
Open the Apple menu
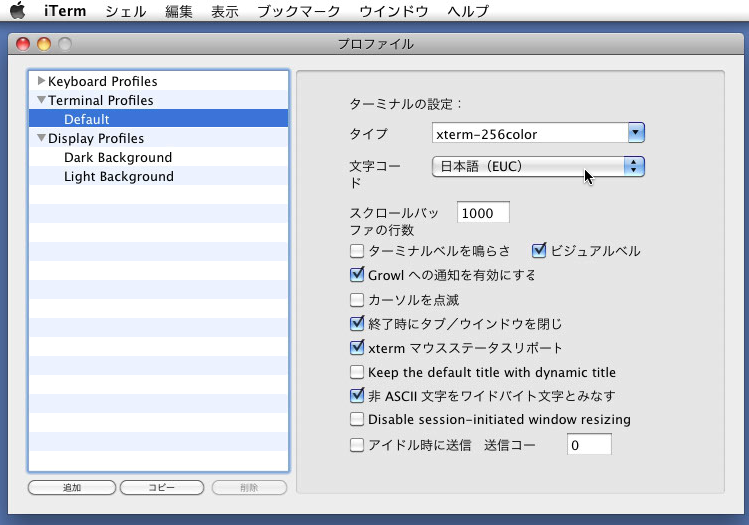click(18, 10)
